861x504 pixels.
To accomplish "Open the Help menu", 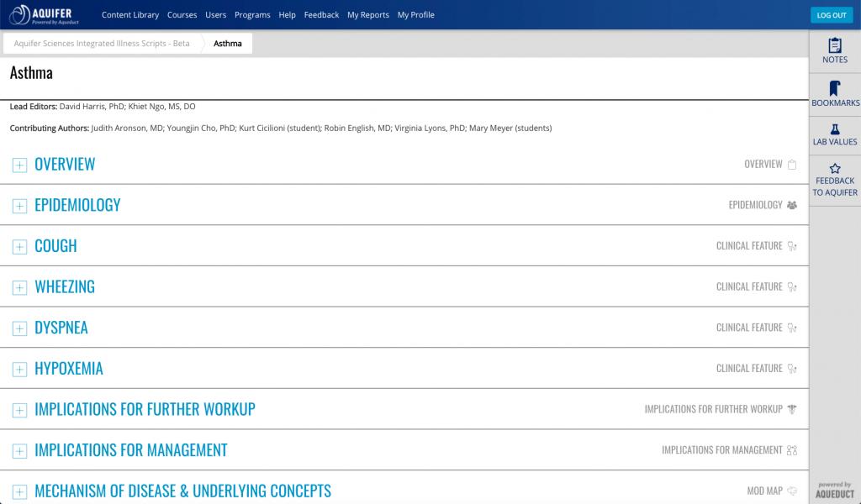I will tap(288, 15).
